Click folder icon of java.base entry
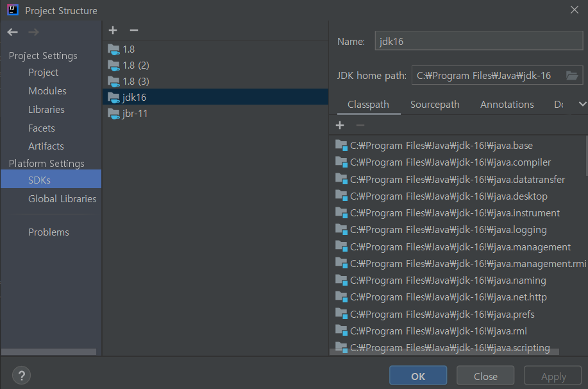This screenshot has height=389, width=588. (x=341, y=145)
